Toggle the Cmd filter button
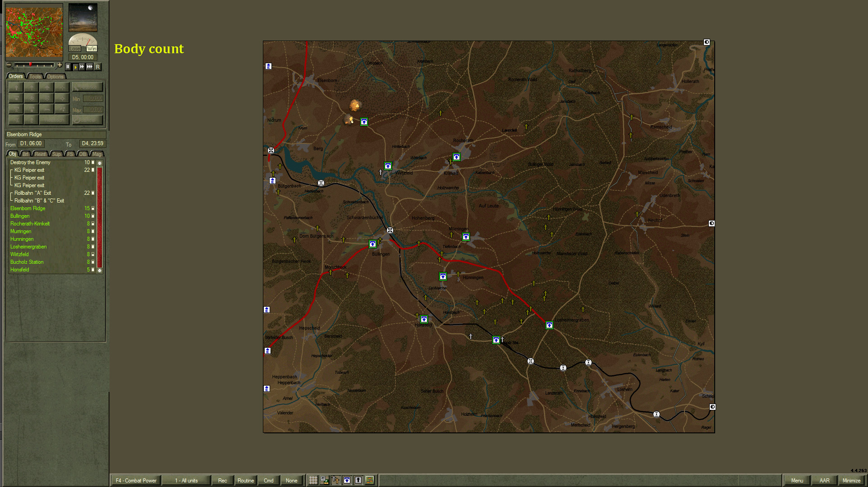The image size is (868, 487). 269,480
